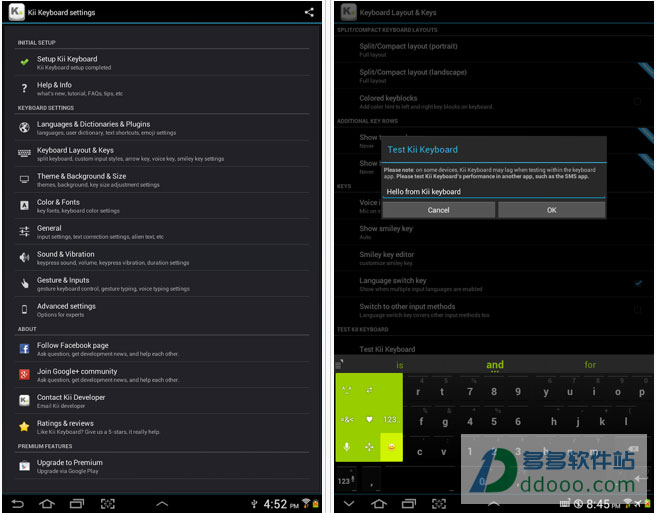656x513 pixels.
Task: Open Theme & Background & Size
Action: tap(162, 180)
